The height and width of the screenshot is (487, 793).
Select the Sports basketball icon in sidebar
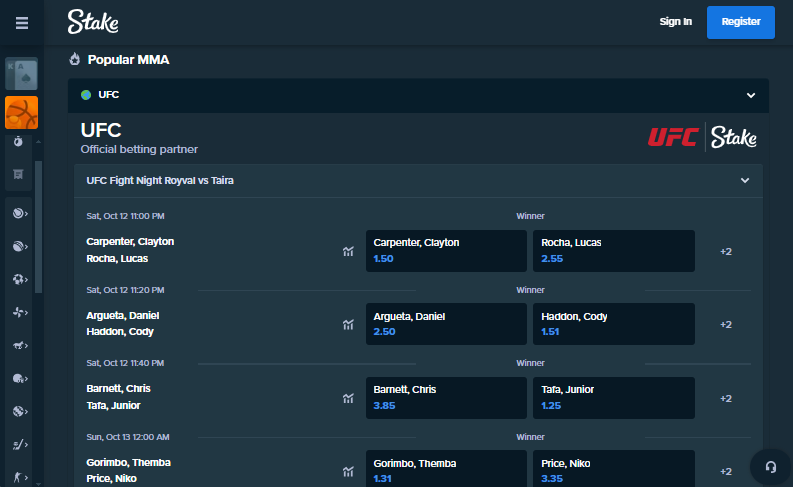(x=22, y=112)
